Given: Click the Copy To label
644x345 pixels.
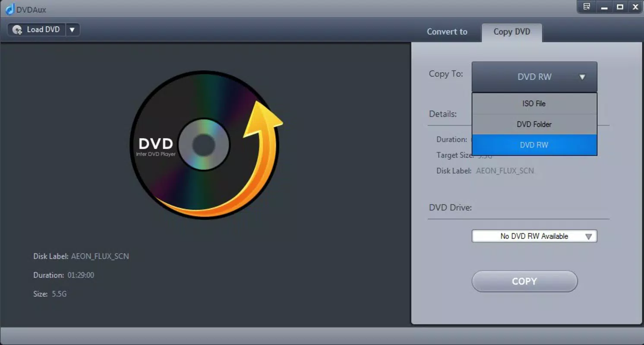Looking at the screenshot, I should [x=446, y=74].
